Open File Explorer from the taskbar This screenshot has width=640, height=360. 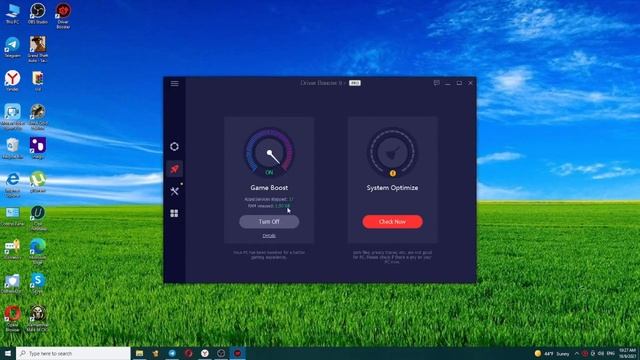pyautogui.click(x=139, y=353)
